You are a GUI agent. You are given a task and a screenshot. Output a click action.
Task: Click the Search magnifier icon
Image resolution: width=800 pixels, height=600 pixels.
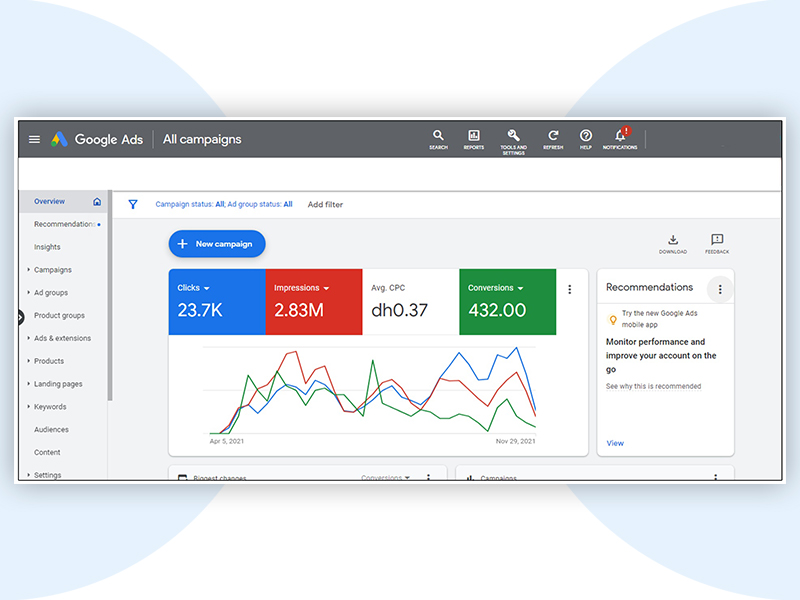(x=438, y=136)
